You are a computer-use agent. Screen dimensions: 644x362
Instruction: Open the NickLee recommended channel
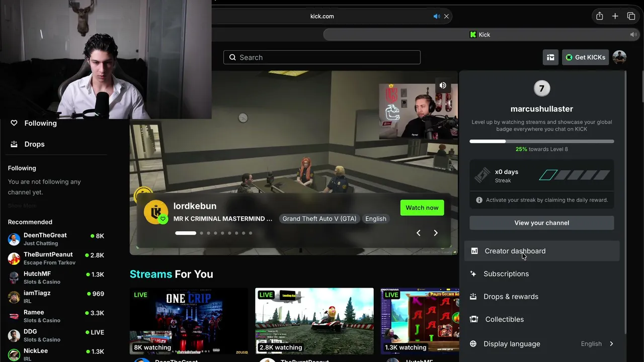pyautogui.click(x=56, y=354)
